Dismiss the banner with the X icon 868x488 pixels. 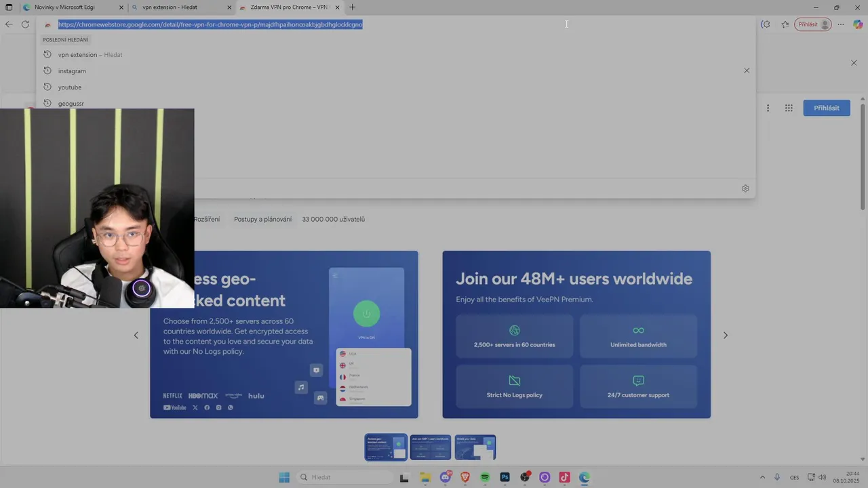[x=854, y=62]
